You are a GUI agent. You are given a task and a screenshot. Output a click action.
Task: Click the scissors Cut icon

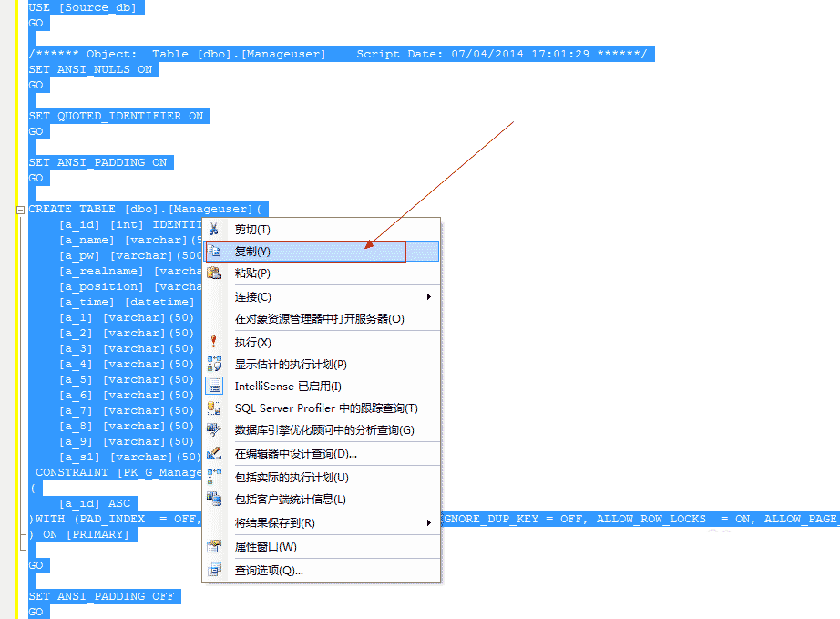[x=214, y=230]
